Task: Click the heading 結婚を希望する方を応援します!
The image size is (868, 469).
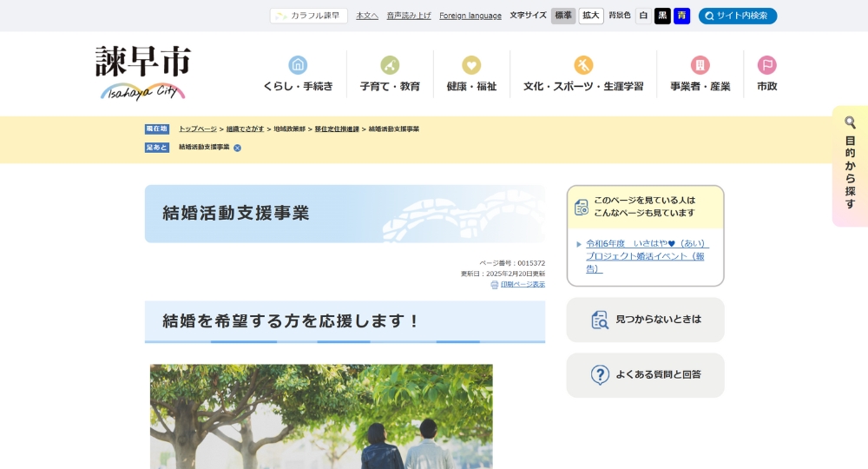Action: pos(291,320)
